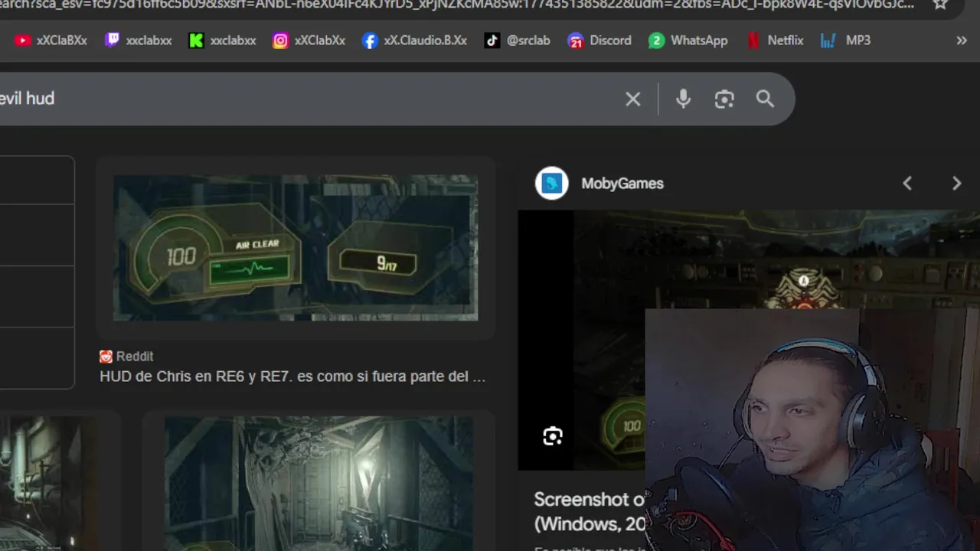Open the xxclabxx Twitch bookmark

click(x=138, y=41)
